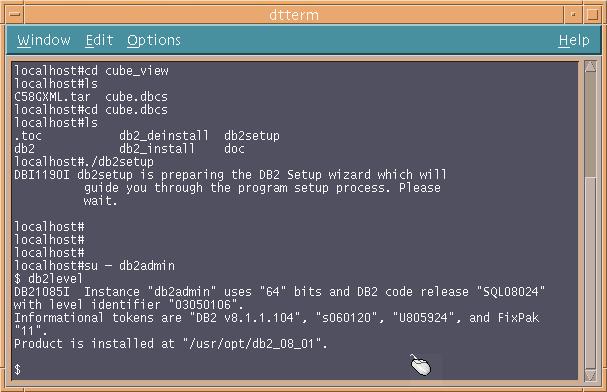Click the maximize square button in title bar

593,15
